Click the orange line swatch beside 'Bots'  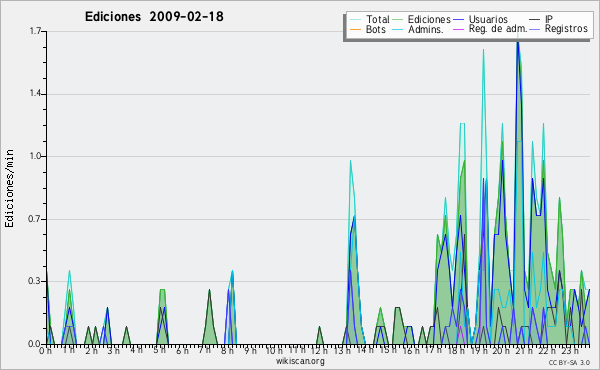pos(355,29)
